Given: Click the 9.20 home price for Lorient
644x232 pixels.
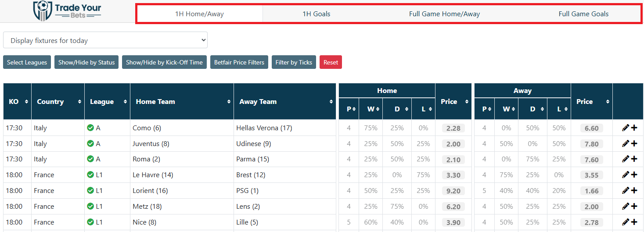Looking at the screenshot, I should [453, 191].
